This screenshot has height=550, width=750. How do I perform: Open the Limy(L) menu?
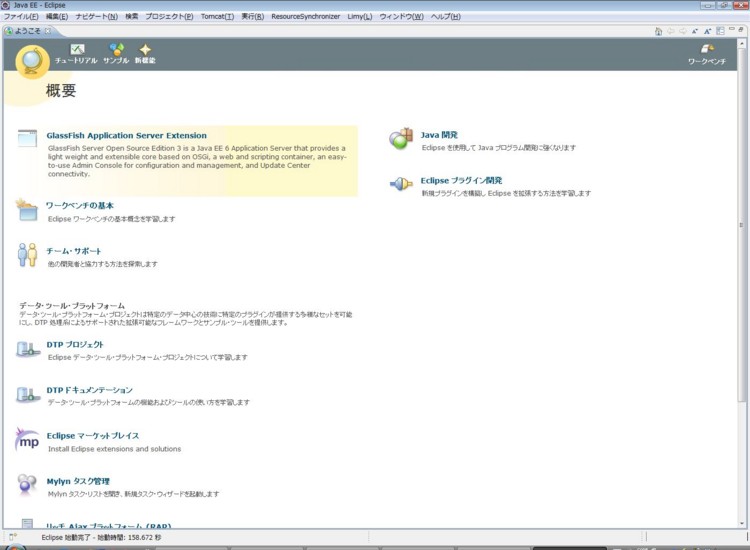coord(360,16)
